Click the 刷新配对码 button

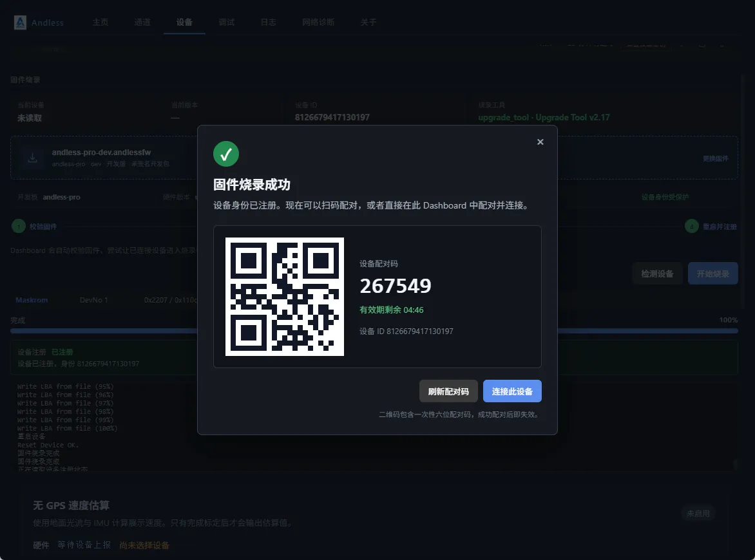448,391
